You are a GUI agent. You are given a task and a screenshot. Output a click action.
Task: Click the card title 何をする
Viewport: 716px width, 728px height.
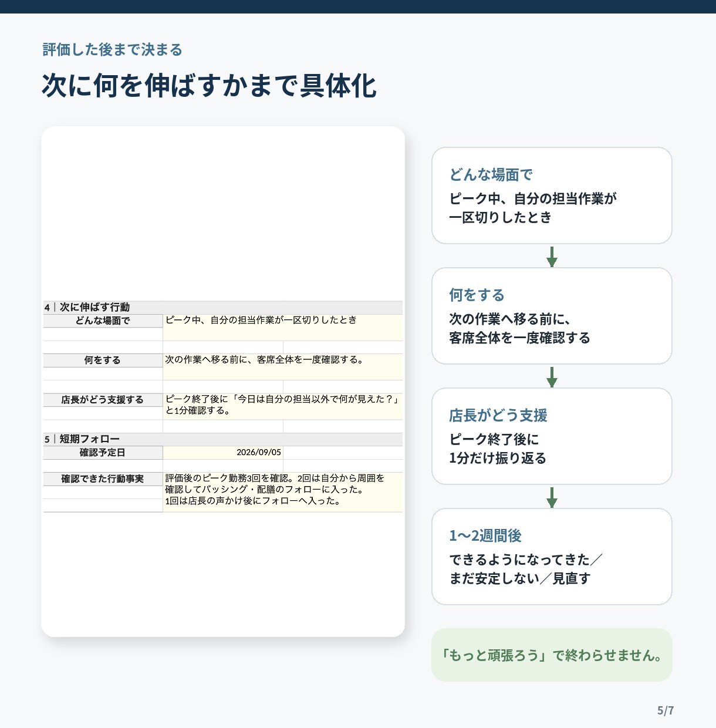(477, 295)
